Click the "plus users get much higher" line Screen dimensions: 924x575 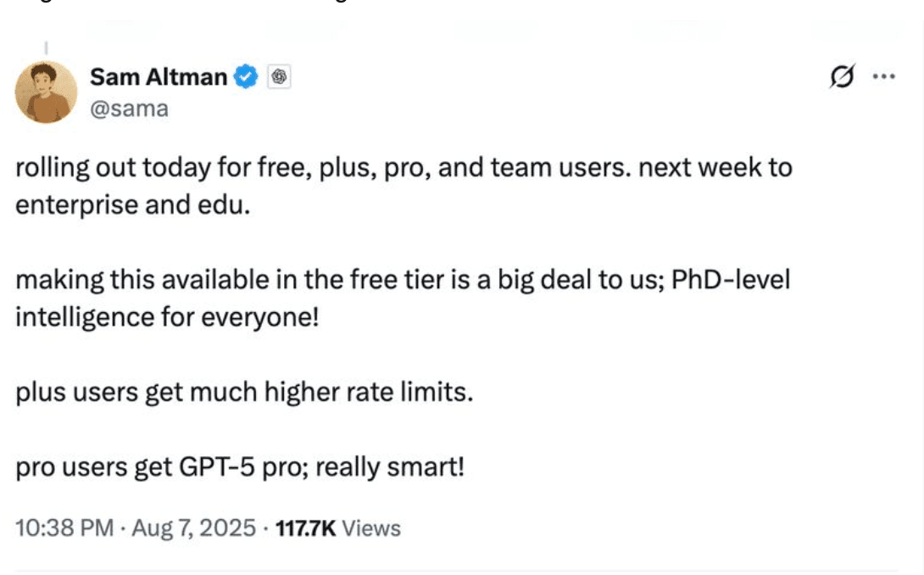tap(243, 393)
